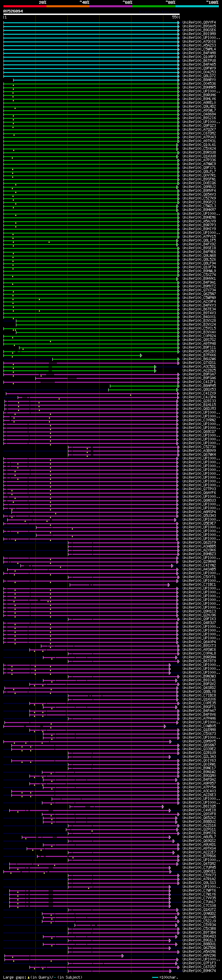222x980 pixels.
Task: Click the purple ~60% legend segment
Action: click(x=111, y=6)
